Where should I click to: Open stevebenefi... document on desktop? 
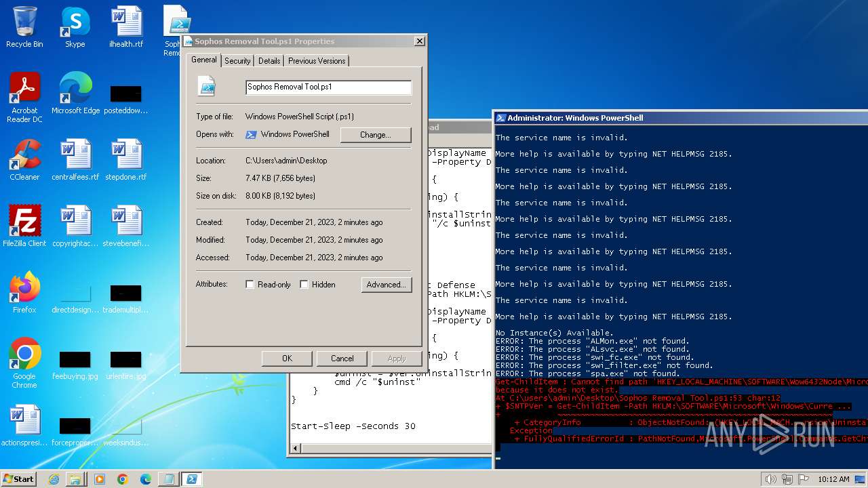click(x=126, y=226)
